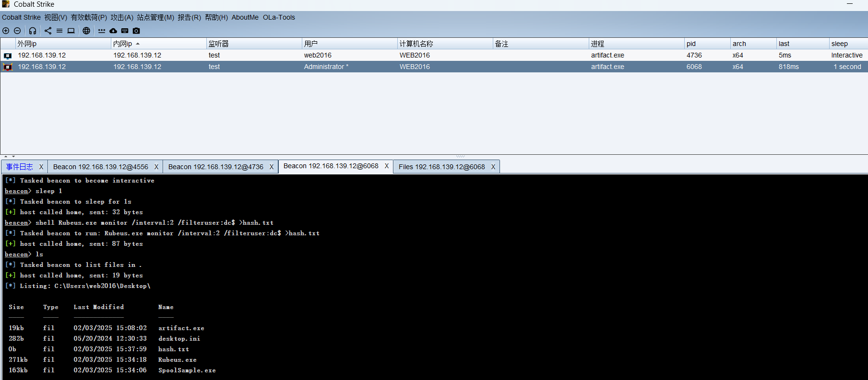Open the 视图(V) menu
The image size is (868, 380).
(x=56, y=17)
